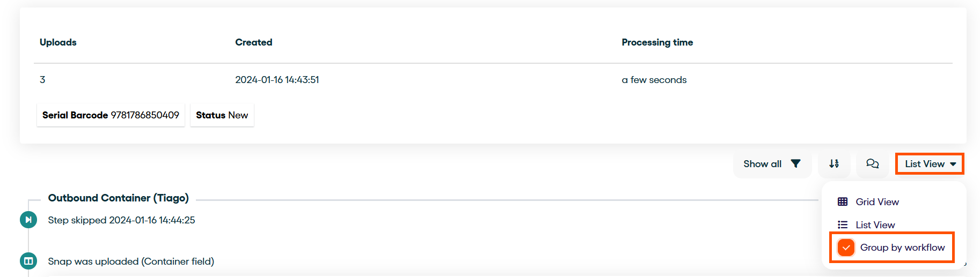Screen dimensions: 980x277
Task: Click the Grid View table icon
Action: point(843,202)
